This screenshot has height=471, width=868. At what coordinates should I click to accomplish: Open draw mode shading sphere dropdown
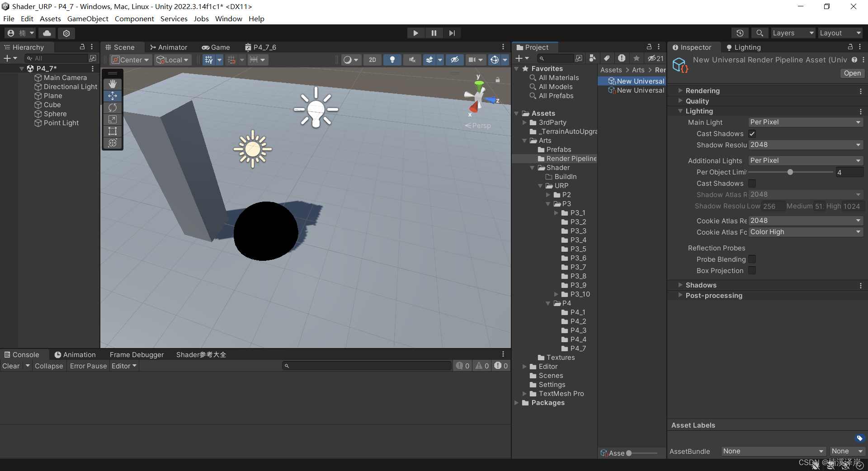point(351,60)
